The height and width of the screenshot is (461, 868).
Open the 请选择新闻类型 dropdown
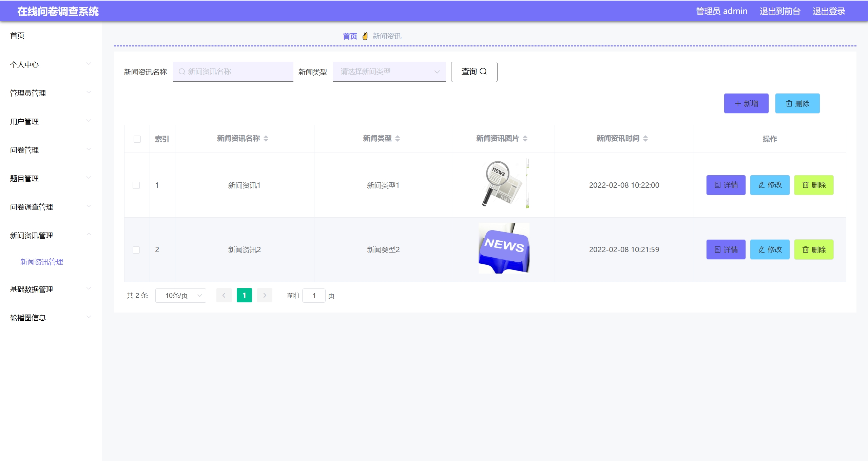point(389,72)
